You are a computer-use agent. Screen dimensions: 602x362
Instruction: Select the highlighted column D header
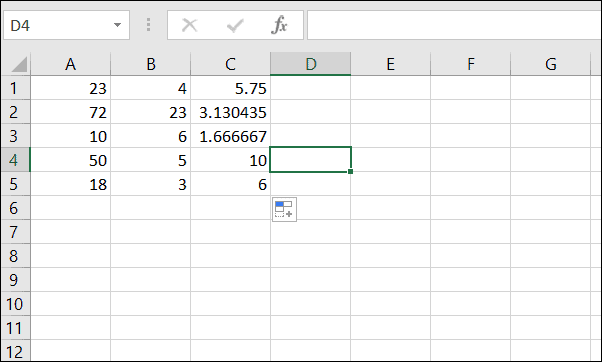(x=311, y=64)
